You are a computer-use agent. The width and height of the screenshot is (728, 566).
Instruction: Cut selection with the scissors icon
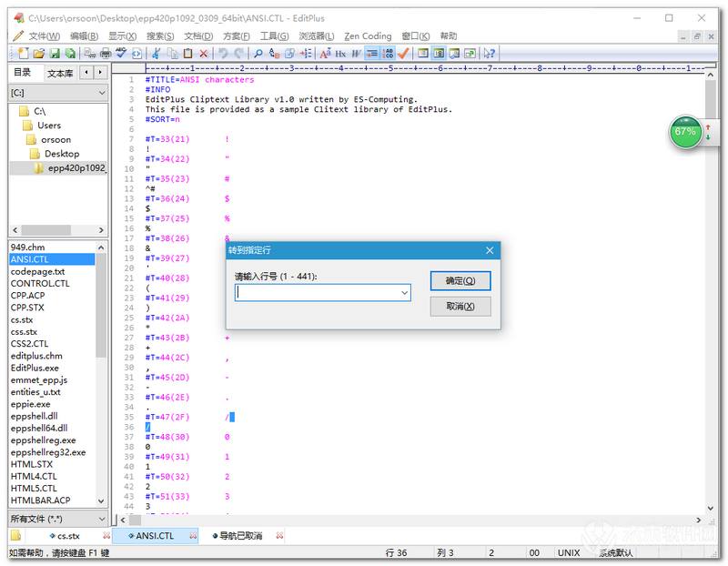157,54
